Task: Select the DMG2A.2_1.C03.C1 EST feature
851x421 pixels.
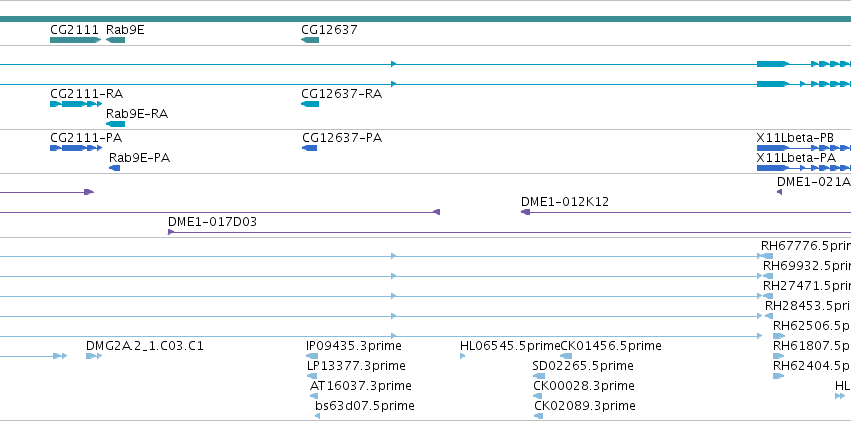Action: [x=94, y=356]
